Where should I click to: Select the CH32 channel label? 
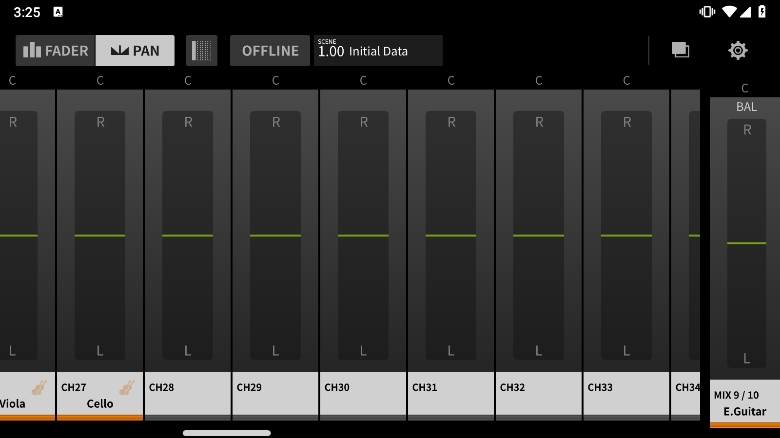(538, 396)
